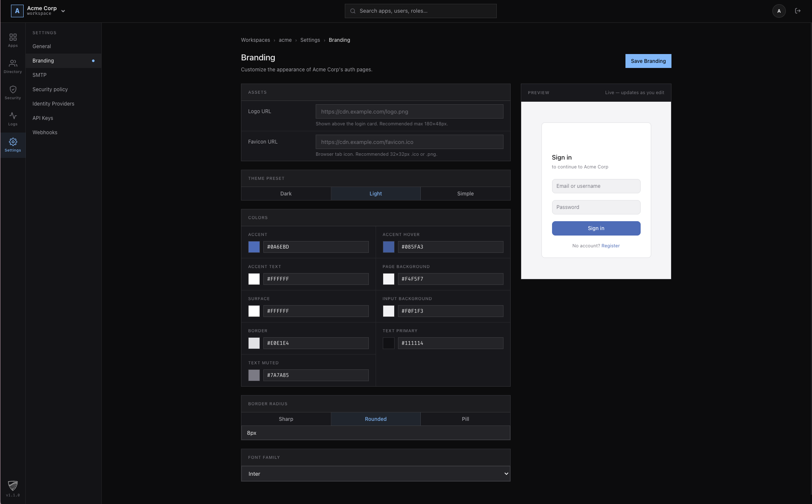Viewport: 812px width, 504px height.
Task: Open the Inter font family dropdown
Action: (x=376, y=474)
